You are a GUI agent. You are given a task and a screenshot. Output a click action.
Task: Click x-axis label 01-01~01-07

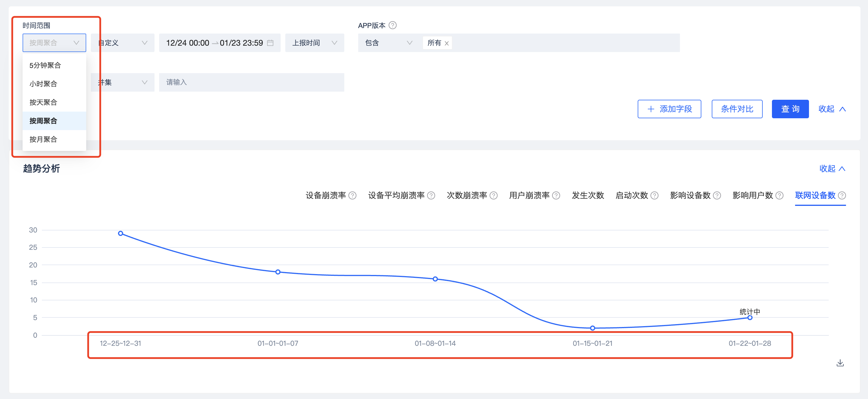click(278, 343)
